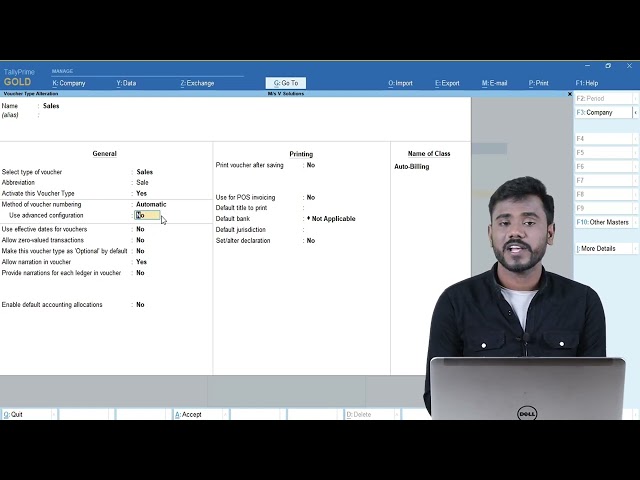Click the A: Accept button
The width and height of the screenshot is (640, 480).
click(x=200, y=414)
